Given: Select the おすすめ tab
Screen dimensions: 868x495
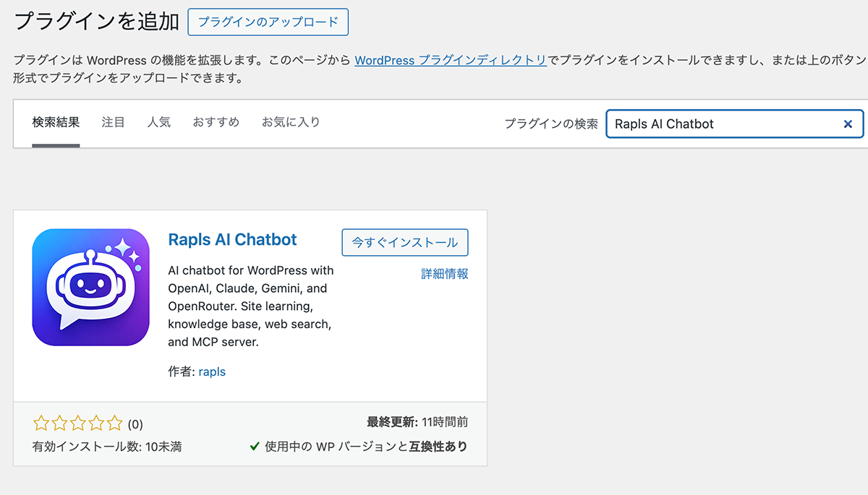Looking at the screenshot, I should click(216, 121).
